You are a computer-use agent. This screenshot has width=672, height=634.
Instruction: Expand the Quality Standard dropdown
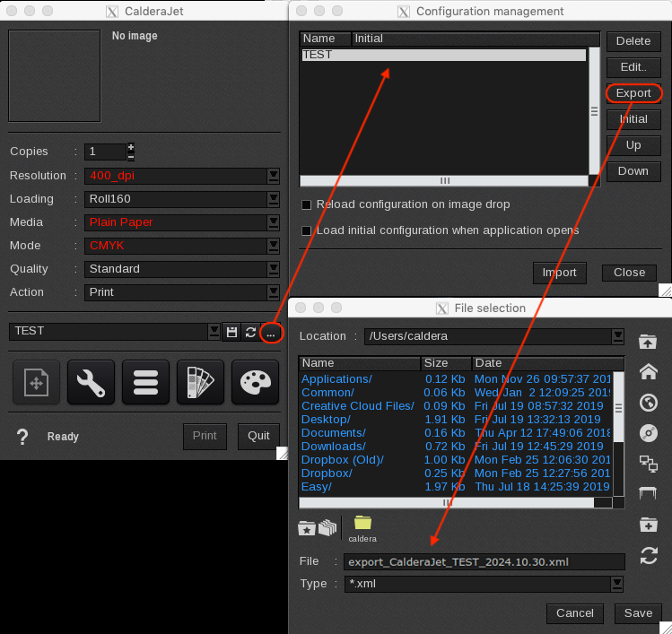(x=273, y=269)
